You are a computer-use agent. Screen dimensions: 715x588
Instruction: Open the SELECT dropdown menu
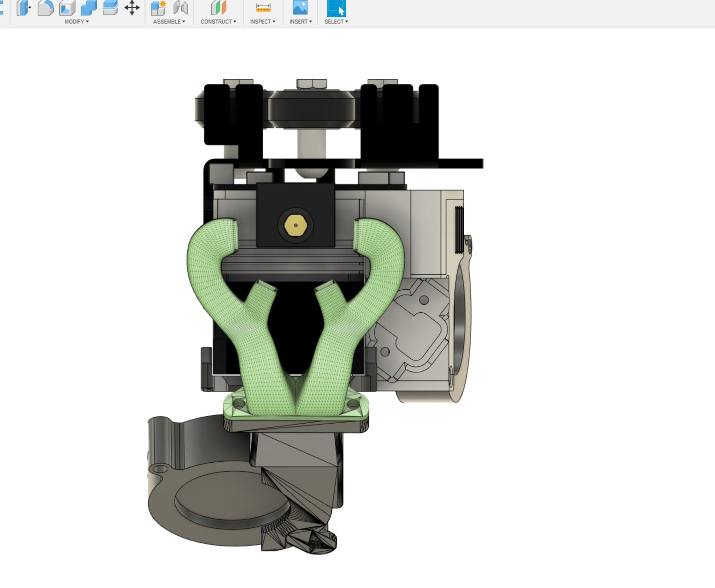click(336, 22)
